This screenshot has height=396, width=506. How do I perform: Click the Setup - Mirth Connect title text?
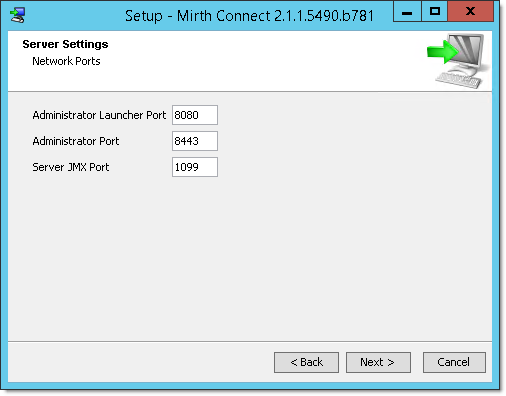[249, 16]
